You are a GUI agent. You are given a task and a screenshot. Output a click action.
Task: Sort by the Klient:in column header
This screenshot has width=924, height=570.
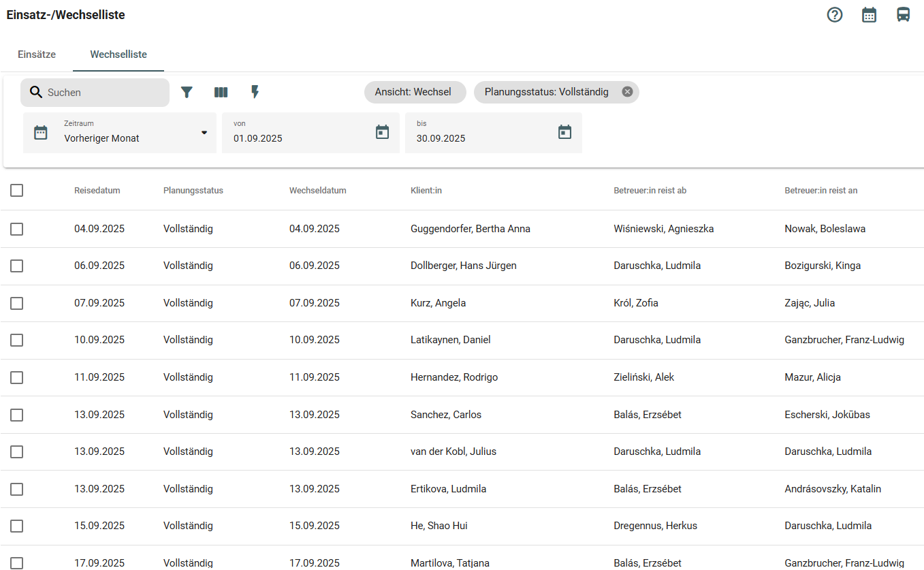click(x=426, y=191)
